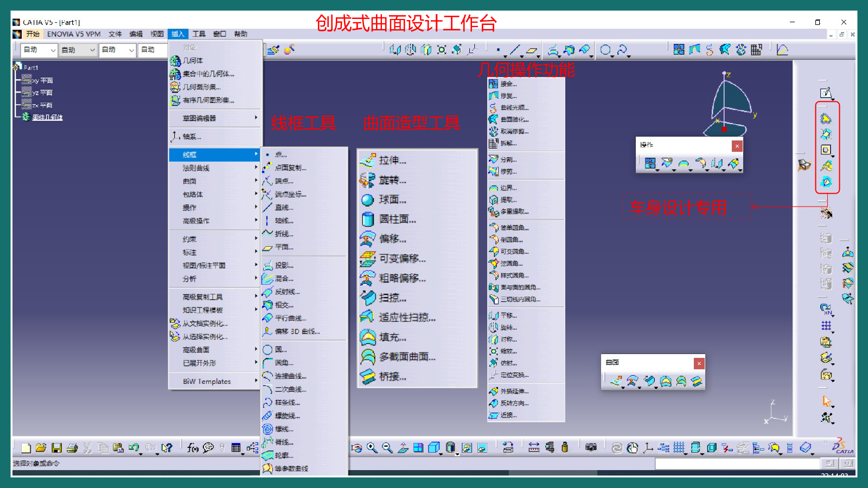
Task: Click the Select arrow icon on right toolbar
Action: click(x=826, y=401)
